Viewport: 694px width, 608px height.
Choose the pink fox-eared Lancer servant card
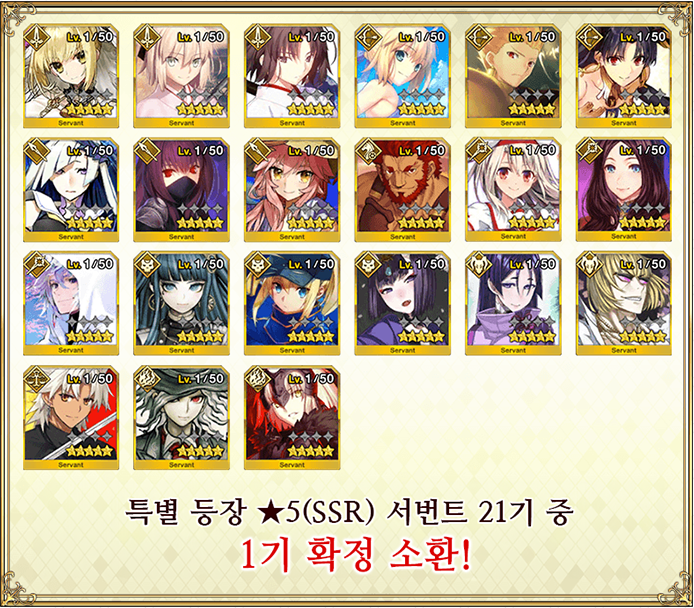(292, 190)
